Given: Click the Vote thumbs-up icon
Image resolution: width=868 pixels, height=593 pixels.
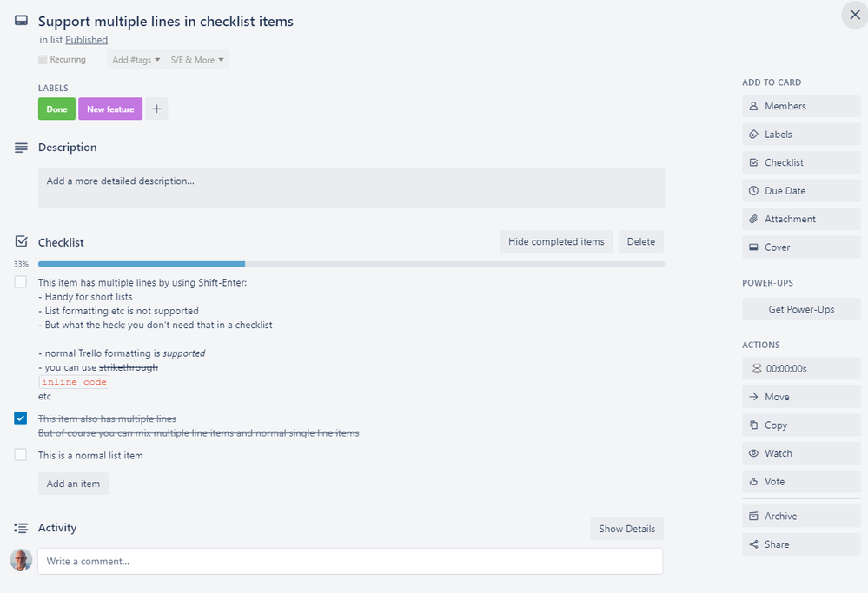Looking at the screenshot, I should [x=754, y=482].
